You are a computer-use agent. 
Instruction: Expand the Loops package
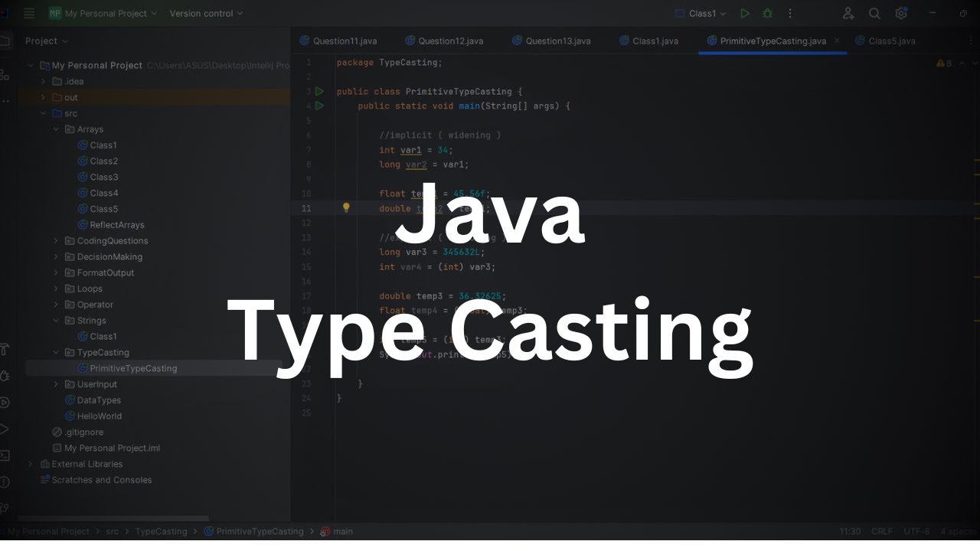(x=57, y=289)
